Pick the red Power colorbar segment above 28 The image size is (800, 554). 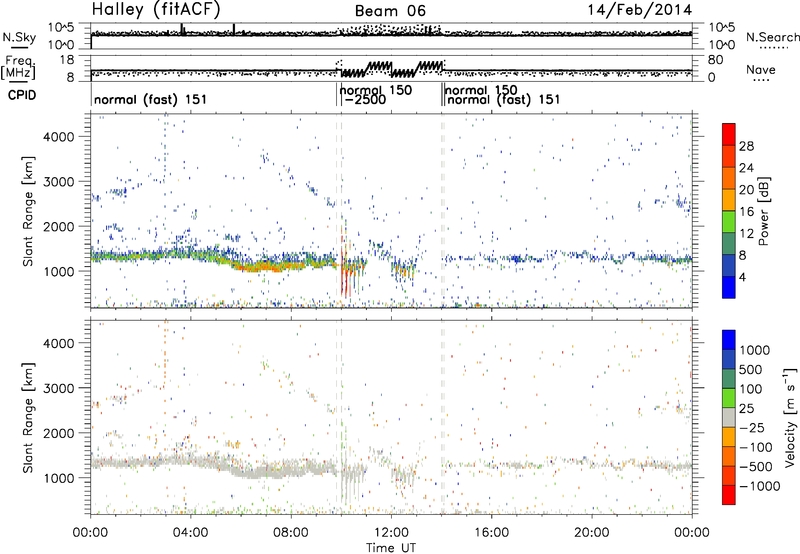[729, 134]
